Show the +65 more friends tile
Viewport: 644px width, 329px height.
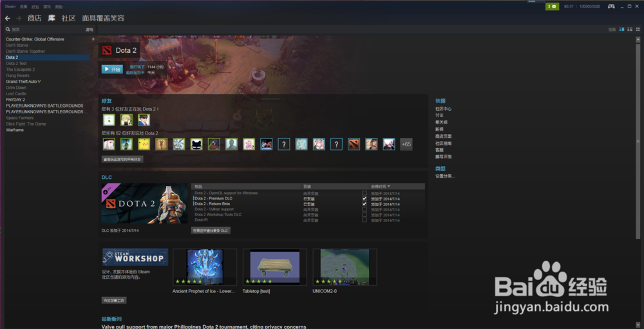click(406, 144)
